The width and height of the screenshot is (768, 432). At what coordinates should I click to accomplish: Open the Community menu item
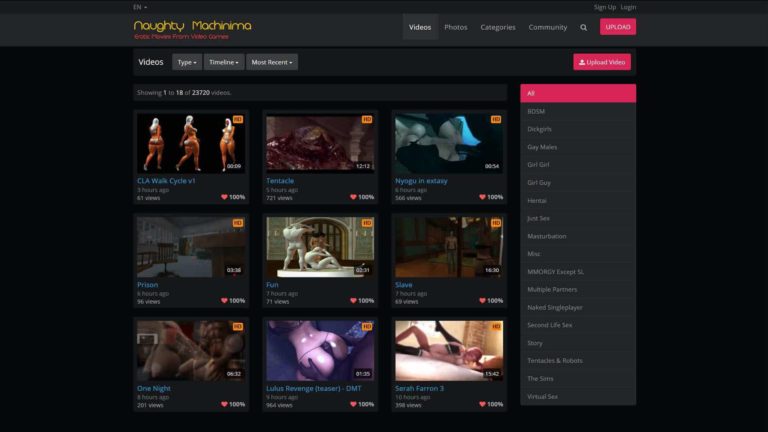tap(547, 27)
